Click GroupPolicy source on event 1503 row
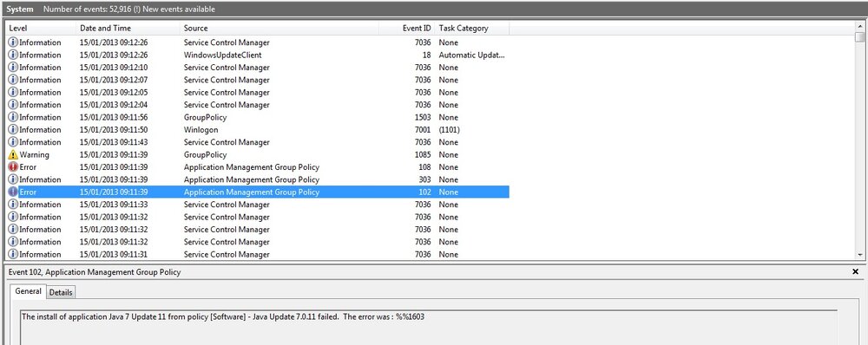Screen dimensions: 868x345 click(x=205, y=117)
